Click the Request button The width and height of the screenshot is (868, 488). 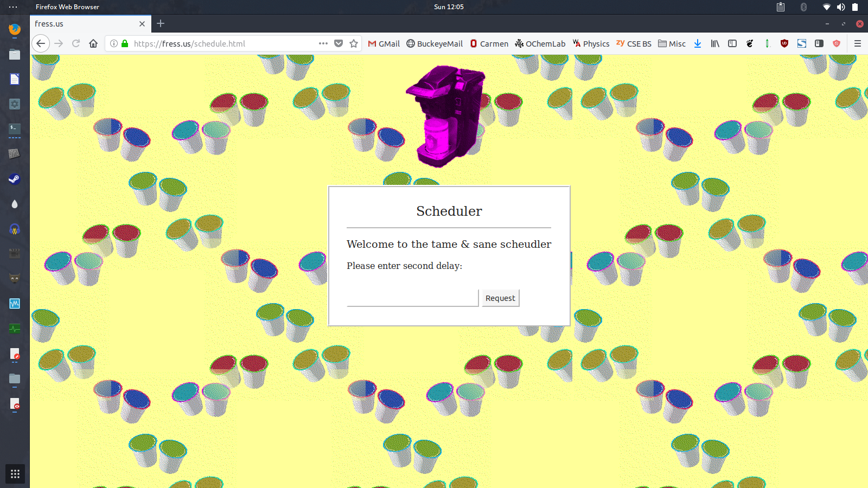coord(500,298)
